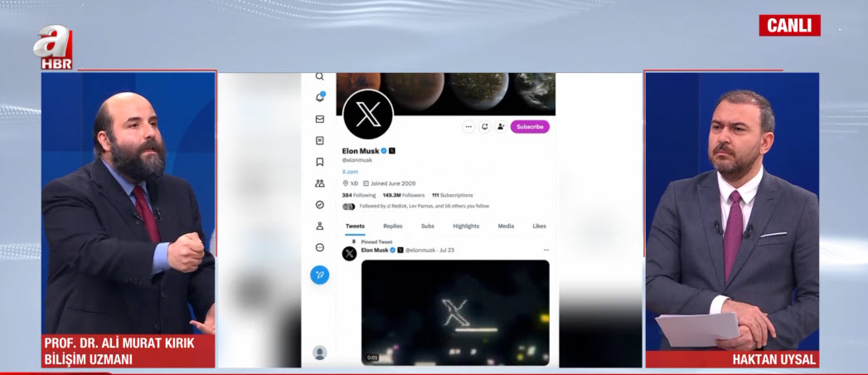This screenshot has height=375, width=868.
Task: Open the X.com profile link
Action: (350, 172)
